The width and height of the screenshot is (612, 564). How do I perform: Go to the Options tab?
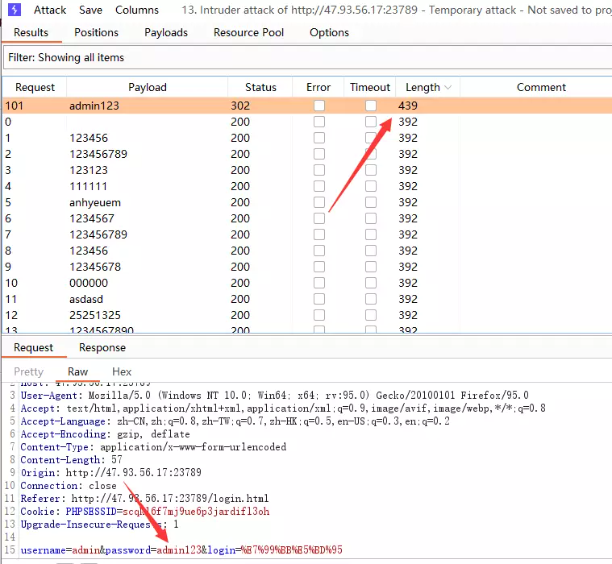(x=329, y=33)
